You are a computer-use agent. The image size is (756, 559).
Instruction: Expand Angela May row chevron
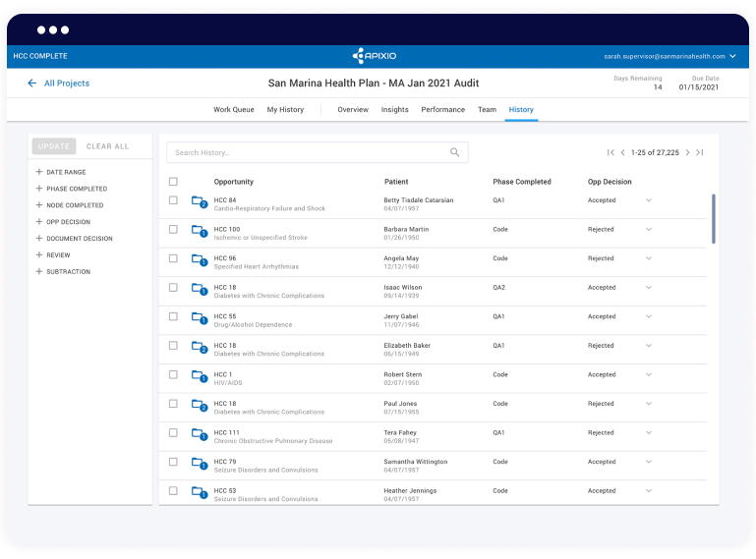pyautogui.click(x=649, y=258)
